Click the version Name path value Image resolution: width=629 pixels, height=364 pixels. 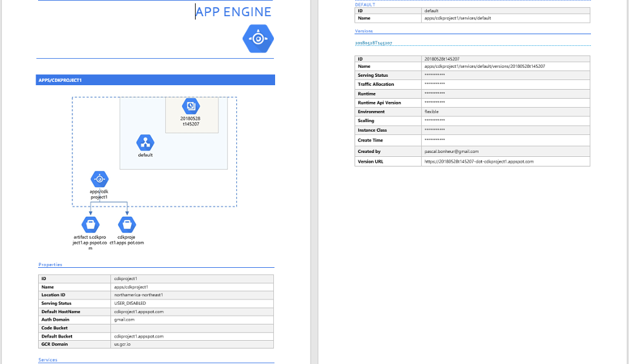(484, 66)
